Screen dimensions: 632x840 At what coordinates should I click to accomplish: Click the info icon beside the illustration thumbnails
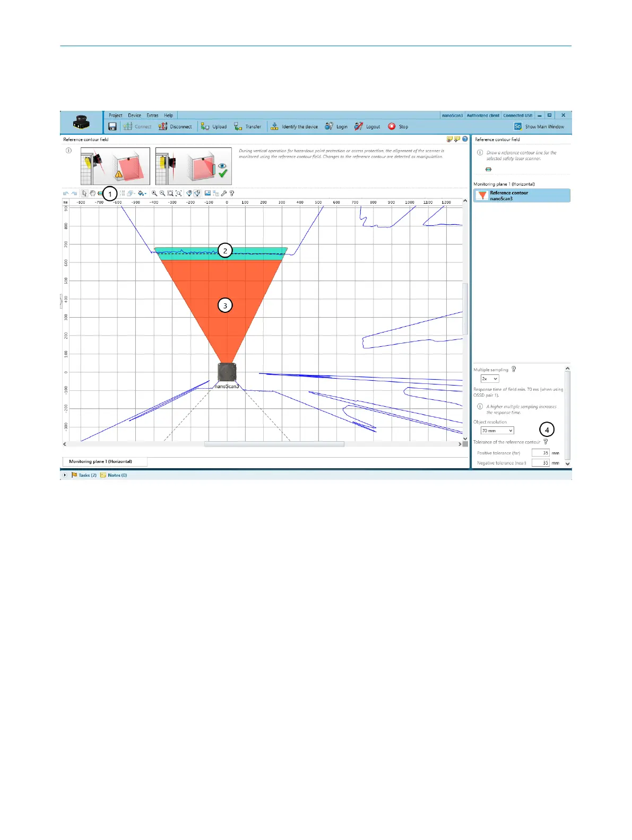point(68,151)
